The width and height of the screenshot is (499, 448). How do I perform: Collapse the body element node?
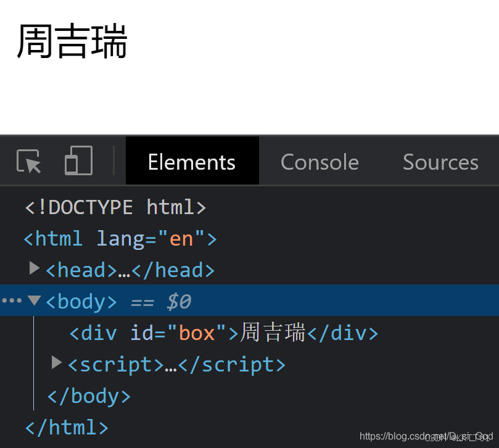pos(34,301)
